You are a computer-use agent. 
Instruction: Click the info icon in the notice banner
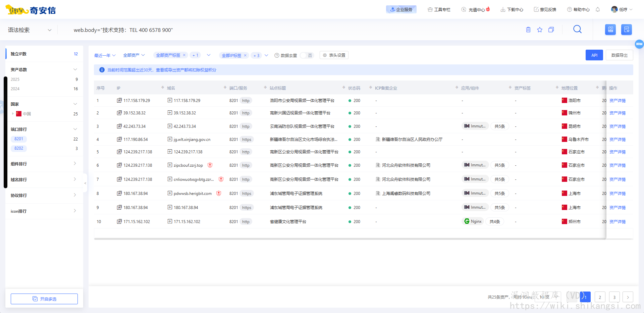pos(102,70)
